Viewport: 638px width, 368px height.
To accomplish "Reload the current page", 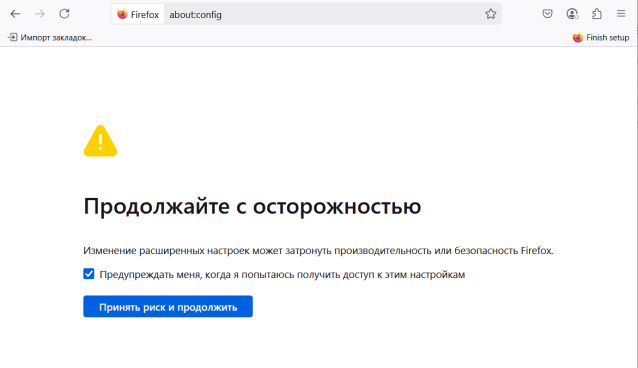I will pos(64,14).
